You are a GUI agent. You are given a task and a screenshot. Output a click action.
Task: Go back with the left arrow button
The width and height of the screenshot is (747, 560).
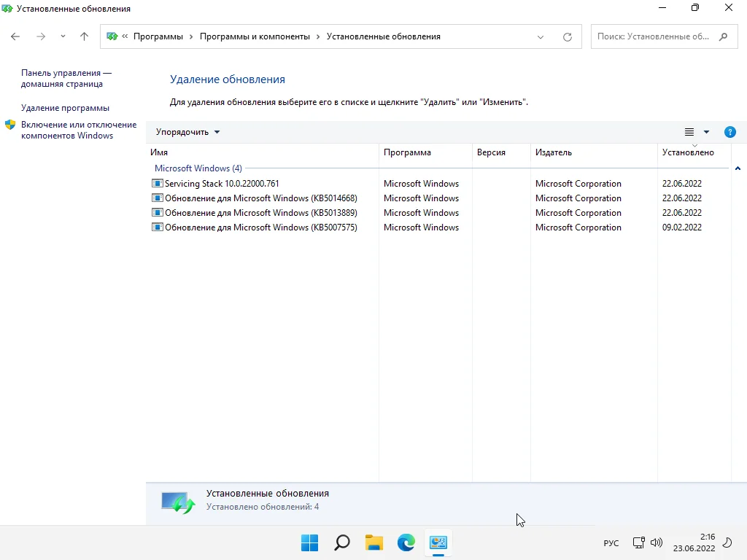point(15,36)
